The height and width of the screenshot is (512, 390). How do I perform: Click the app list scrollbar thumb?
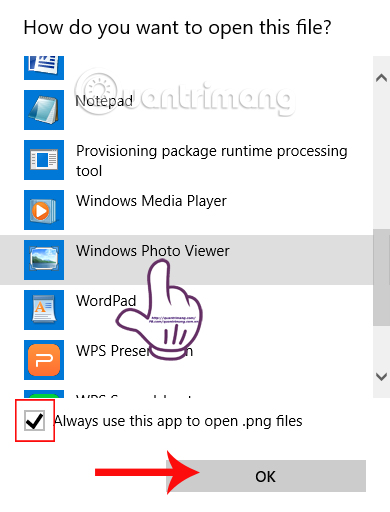pyautogui.click(x=381, y=277)
